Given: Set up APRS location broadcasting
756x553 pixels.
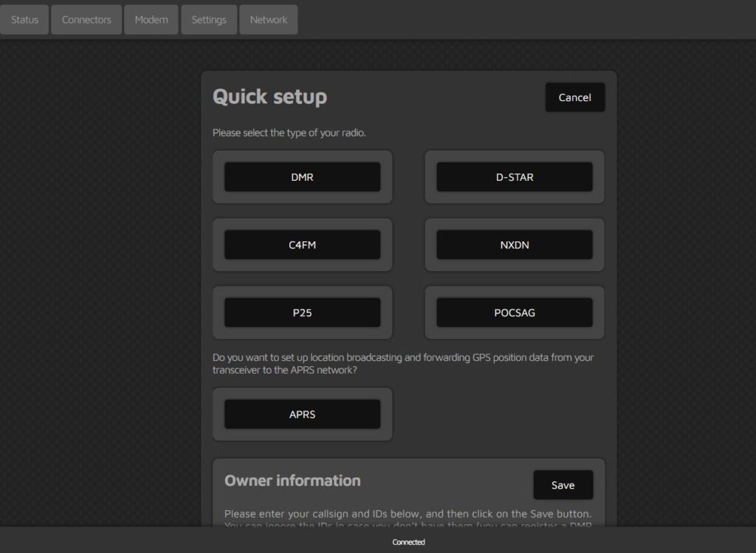Looking at the screenshot, I should point(302,415).
